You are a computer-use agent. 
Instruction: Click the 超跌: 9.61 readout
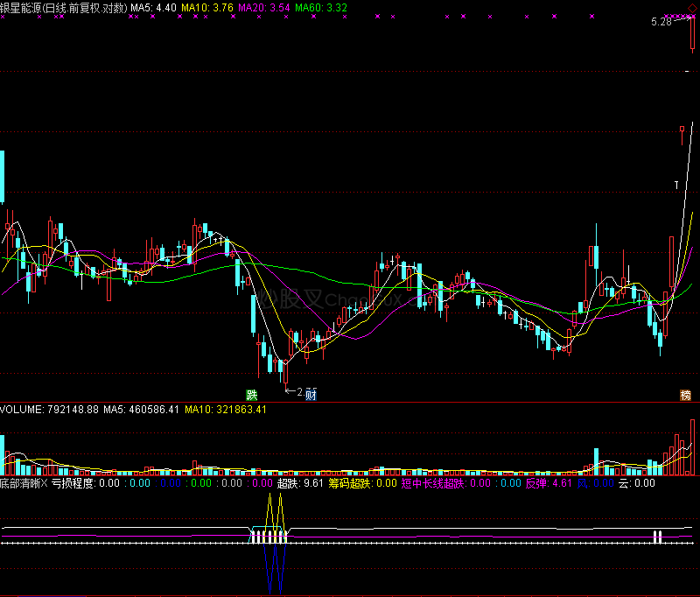click(x=300, y=483)
